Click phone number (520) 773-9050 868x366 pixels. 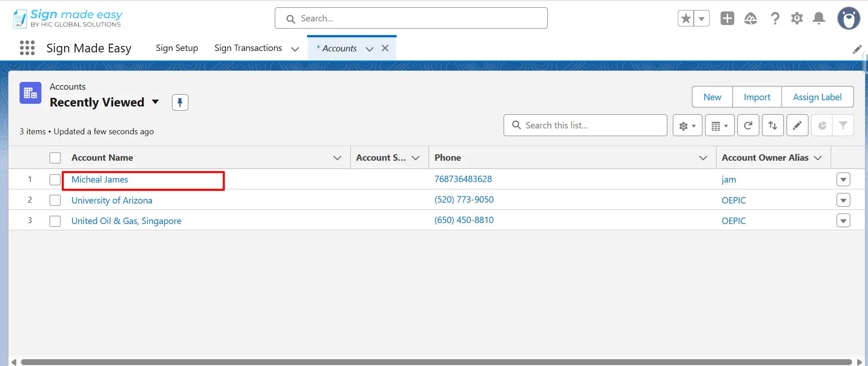(464, 199)
